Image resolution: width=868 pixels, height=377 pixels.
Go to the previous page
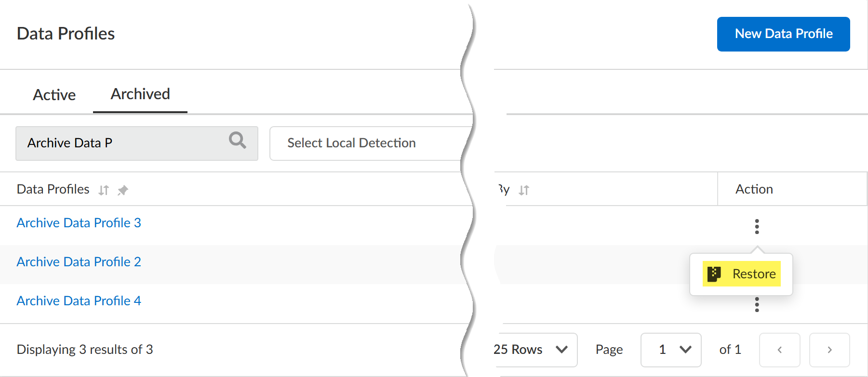coord(779,350)
